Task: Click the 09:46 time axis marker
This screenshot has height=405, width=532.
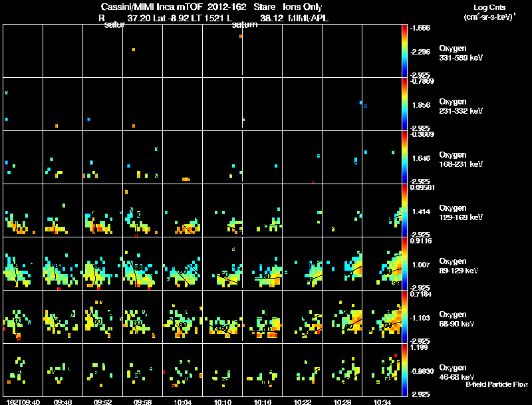Action: 63,402
